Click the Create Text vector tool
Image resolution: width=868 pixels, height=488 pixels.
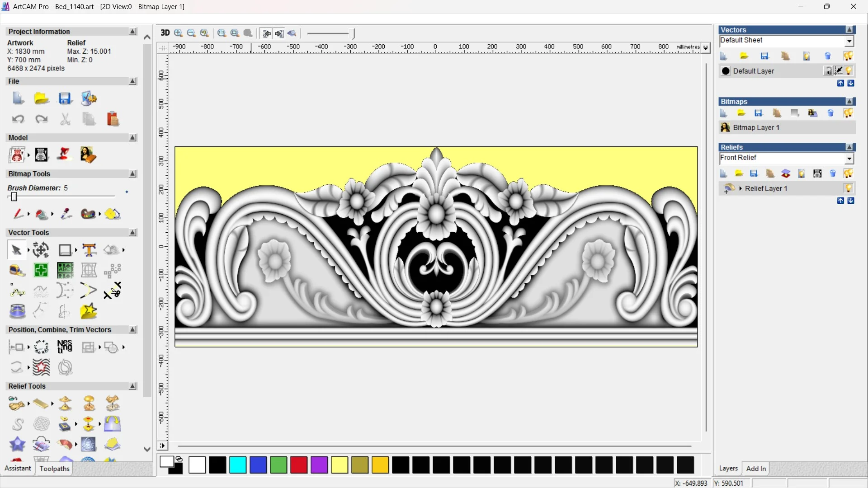point(89,250)
